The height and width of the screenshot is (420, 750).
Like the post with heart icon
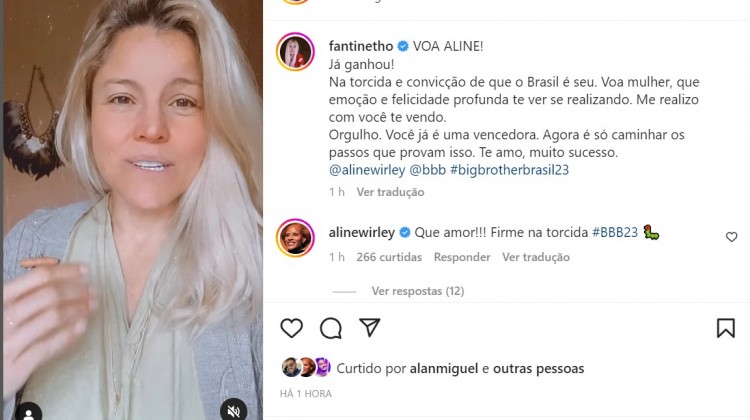(x=291, y=328)
